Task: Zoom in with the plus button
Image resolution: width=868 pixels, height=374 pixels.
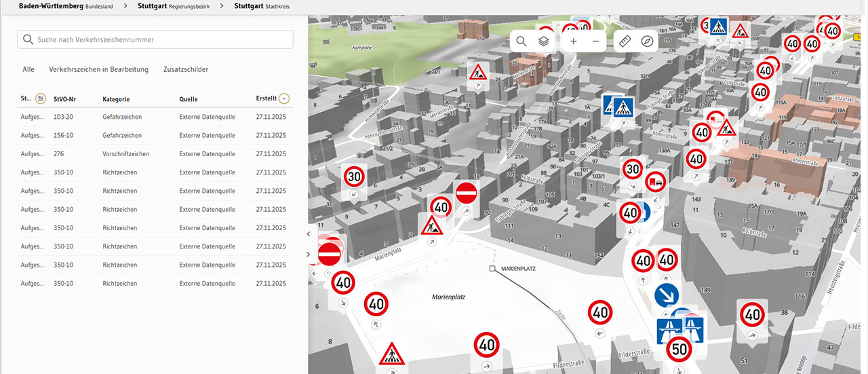Action: click(574, 41)
